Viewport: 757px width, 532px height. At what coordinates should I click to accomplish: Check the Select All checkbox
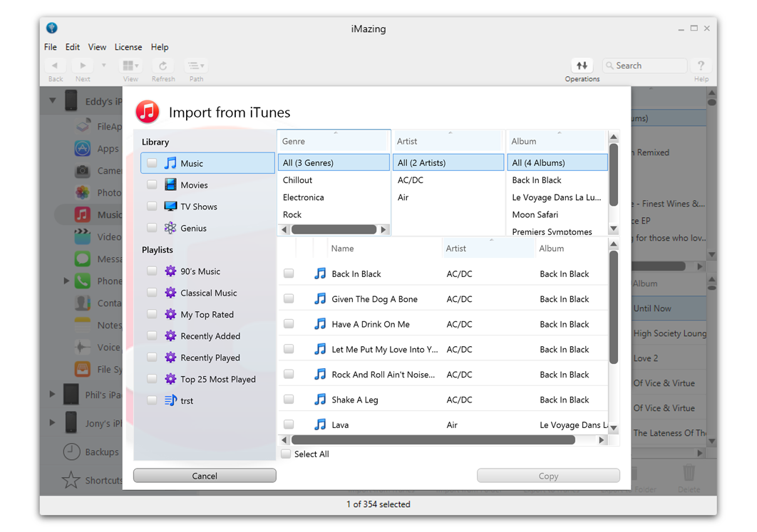[x=286, y=454]
